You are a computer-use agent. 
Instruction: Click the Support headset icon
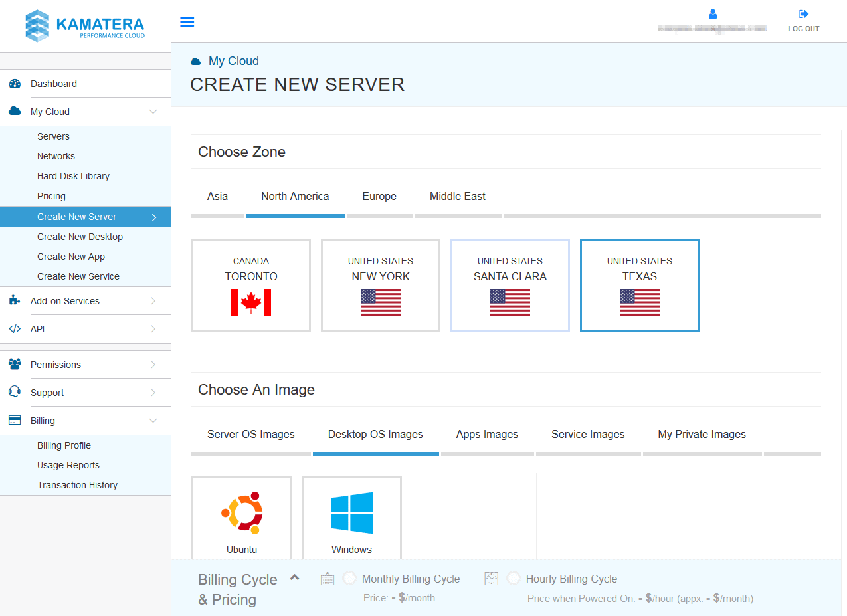click(x=15, y=393)
